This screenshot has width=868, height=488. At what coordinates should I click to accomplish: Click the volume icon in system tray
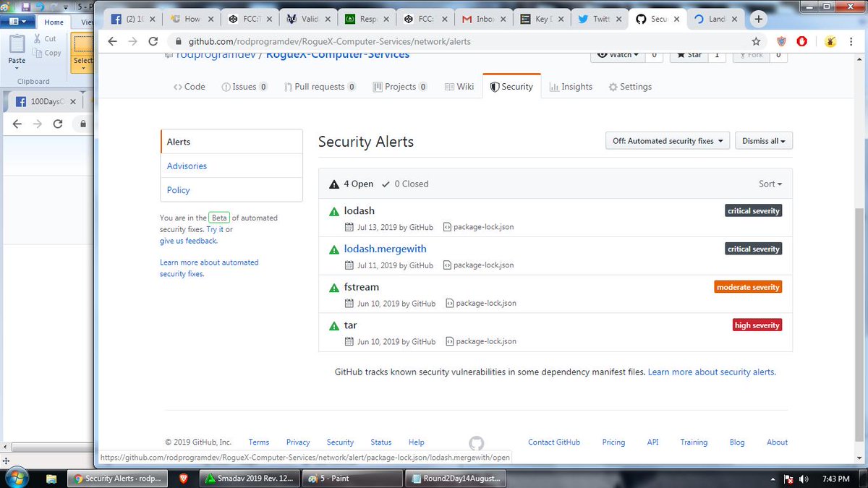coord(804,479)
